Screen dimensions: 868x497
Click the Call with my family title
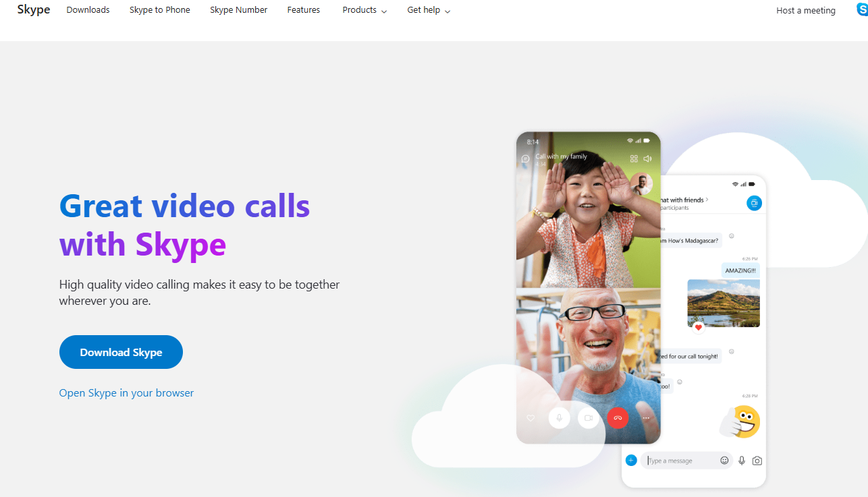coord(562,156)
